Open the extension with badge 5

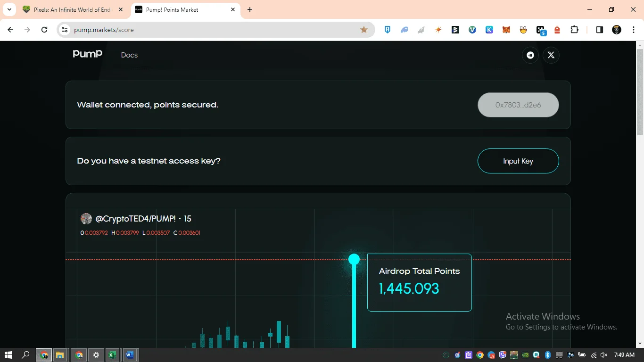tap(541, 30)
